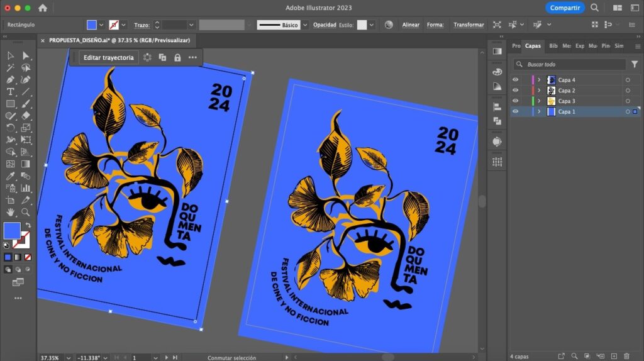Expand the Capa 4 layer tree
Viewport: 644px width, 361px height.
coord(539,80)
